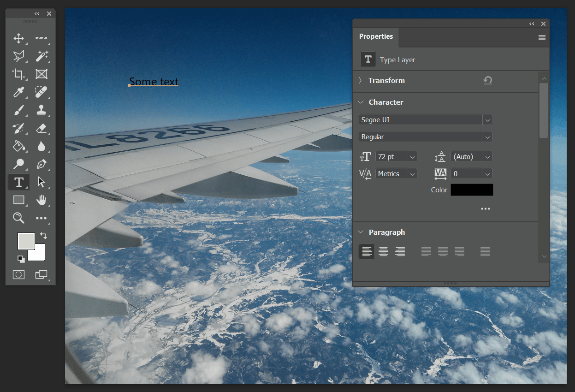The height and width of the screenshot is (392, 575).
Task: Activate the Eraser tool
Action: pos(41,128)
